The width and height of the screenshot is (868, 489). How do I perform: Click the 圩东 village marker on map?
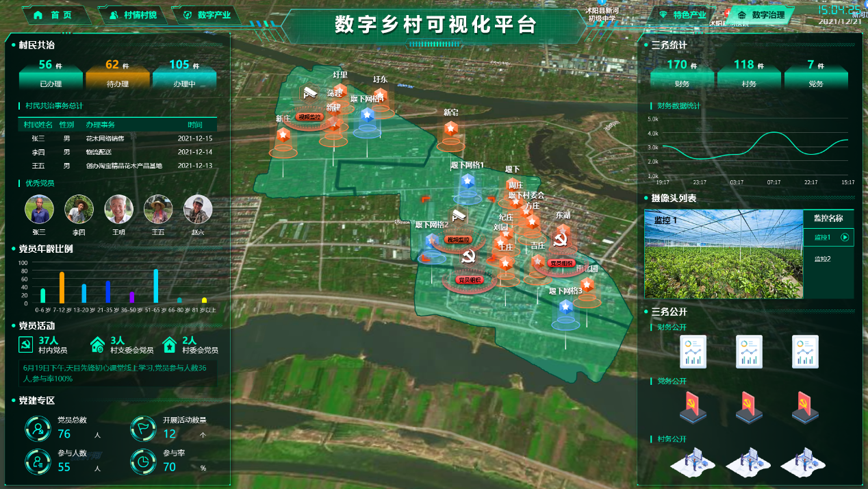coord(380,96)
